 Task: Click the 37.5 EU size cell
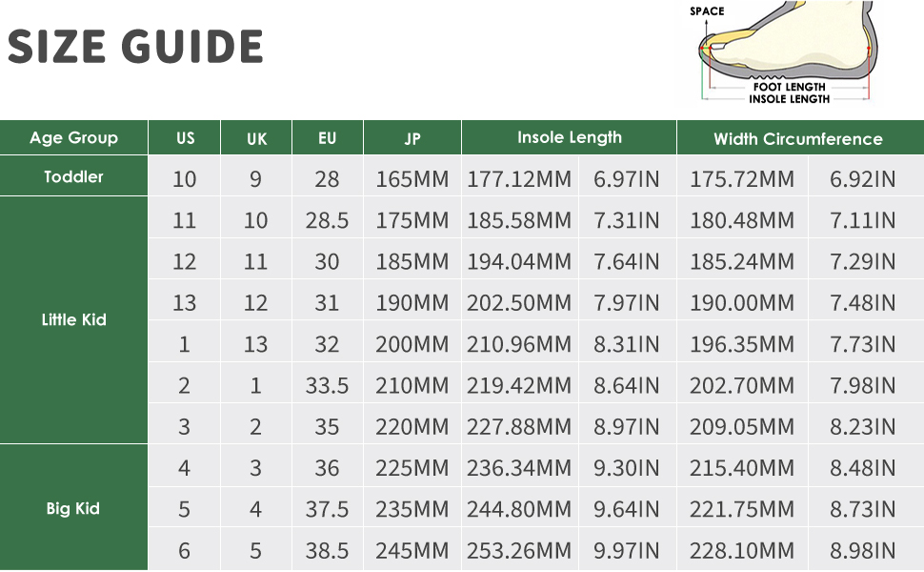tap(328, 510)
